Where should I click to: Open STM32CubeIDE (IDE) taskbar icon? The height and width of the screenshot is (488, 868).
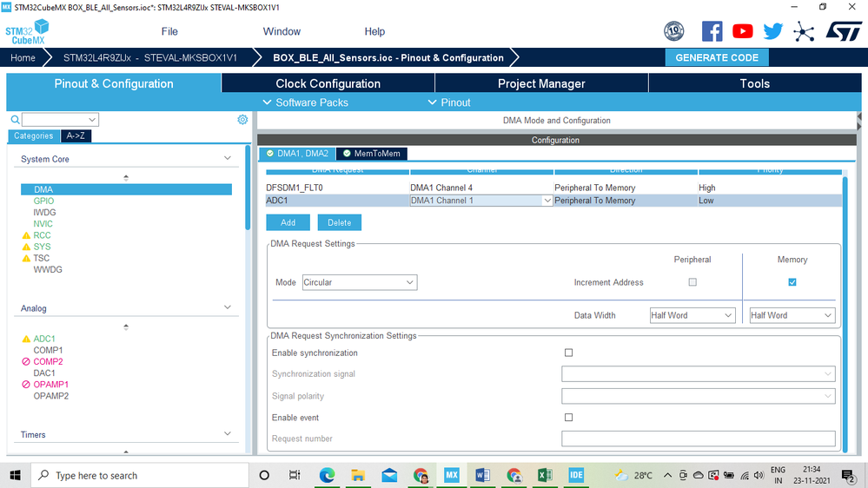tap(576, 475)
